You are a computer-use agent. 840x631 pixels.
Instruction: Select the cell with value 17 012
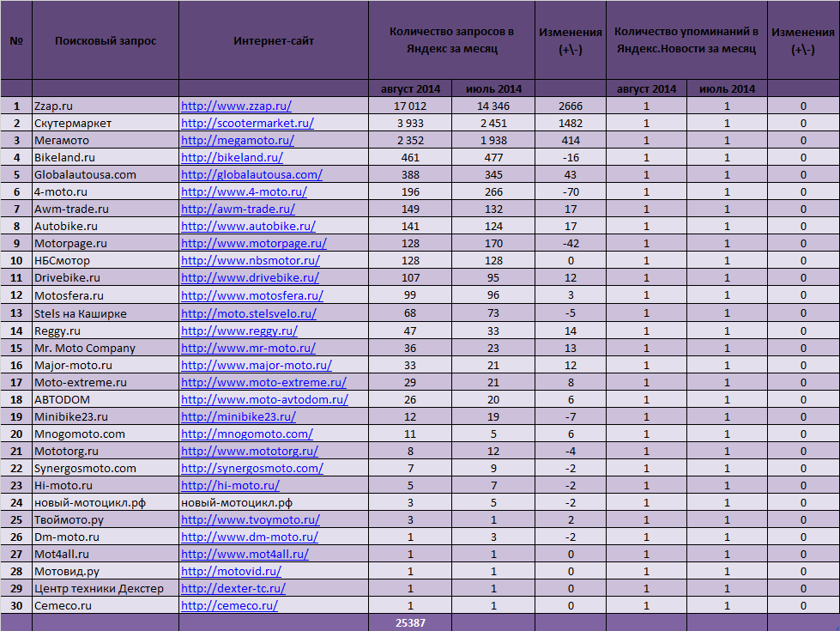click(x=410, y=106)
